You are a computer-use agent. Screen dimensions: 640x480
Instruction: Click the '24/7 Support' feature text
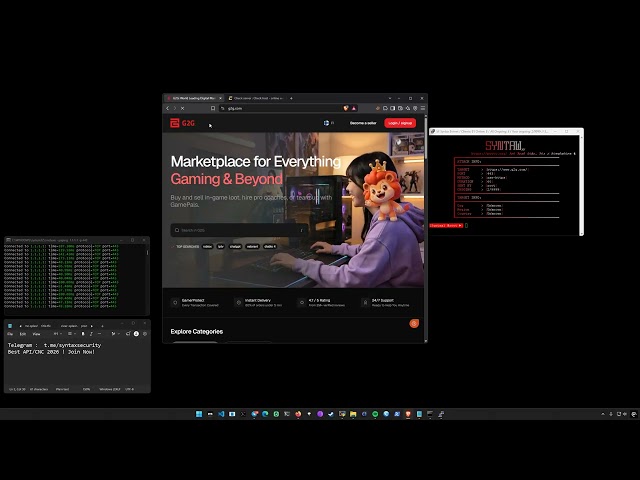[383, 300]
